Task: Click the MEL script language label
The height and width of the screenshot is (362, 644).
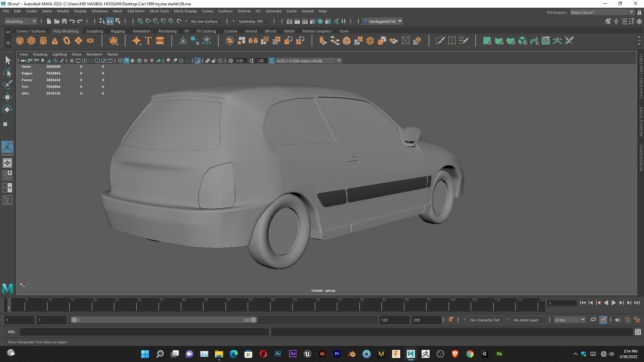Action: point(11,332)
